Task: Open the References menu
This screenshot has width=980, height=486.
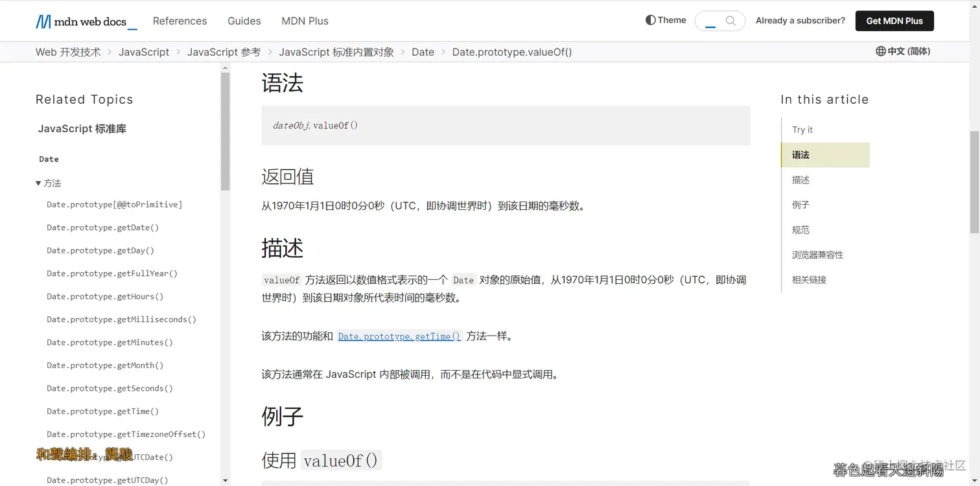Action: (180, 21)
